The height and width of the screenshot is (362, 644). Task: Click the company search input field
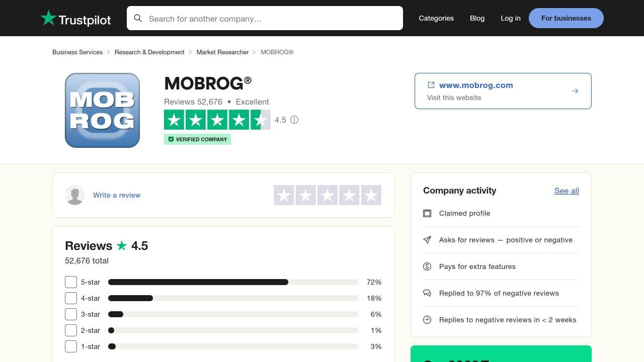click(265, 18)
